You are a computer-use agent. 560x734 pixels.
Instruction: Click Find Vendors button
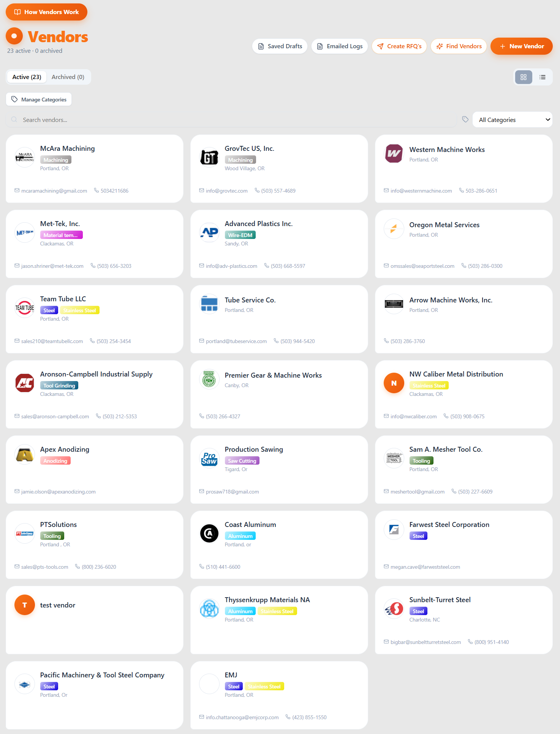click(459, 46)
